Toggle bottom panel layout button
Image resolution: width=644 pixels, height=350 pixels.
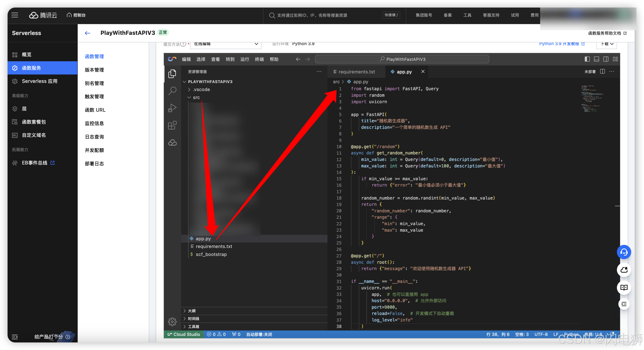(x=597, y=59)
